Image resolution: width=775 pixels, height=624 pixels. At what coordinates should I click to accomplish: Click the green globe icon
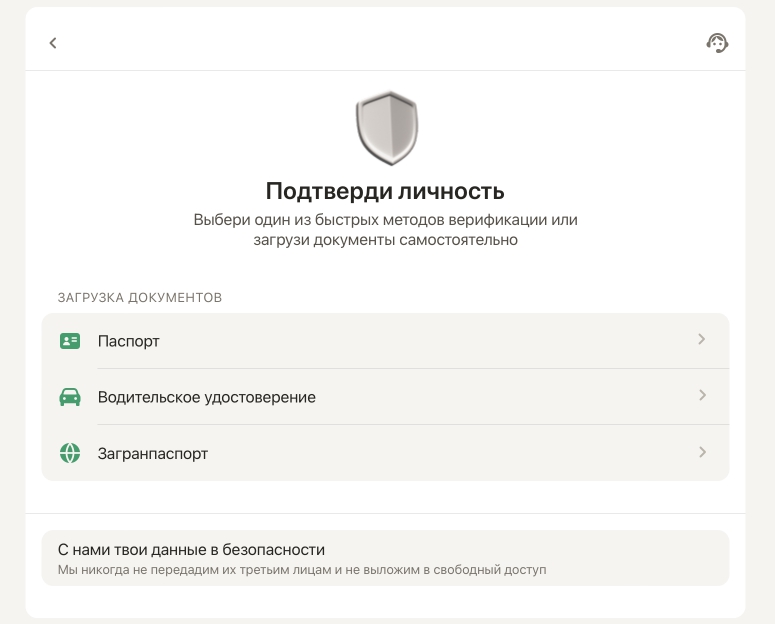click(x=70, y=453)
